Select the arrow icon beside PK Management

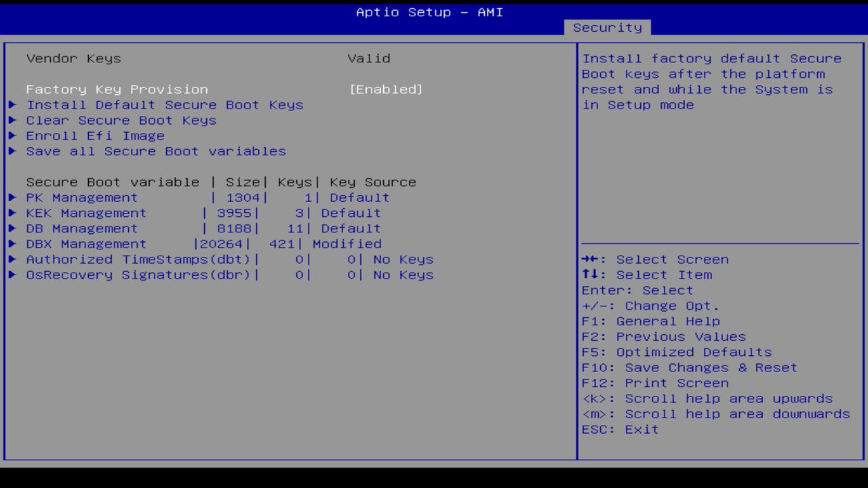point(12,197)
